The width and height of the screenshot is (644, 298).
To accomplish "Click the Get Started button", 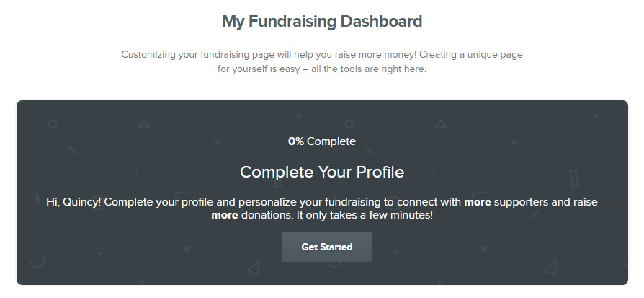I will click(327, 247).
